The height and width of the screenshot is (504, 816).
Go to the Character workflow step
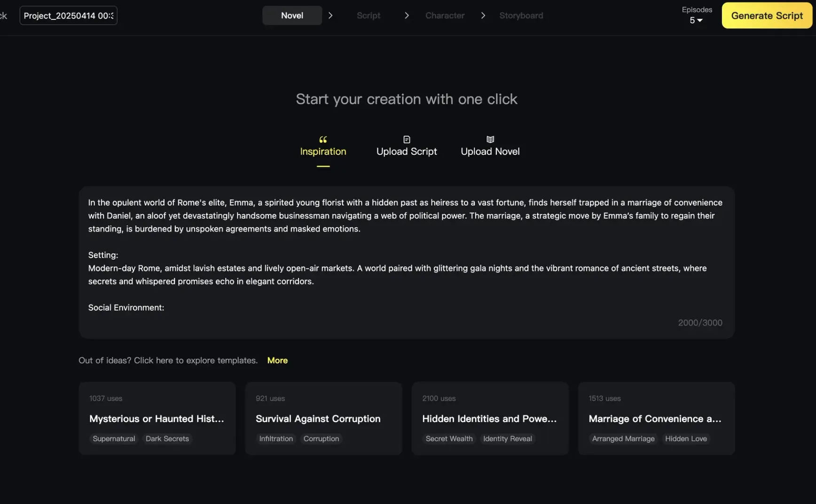pyautogui.click(x=445, y=16)
